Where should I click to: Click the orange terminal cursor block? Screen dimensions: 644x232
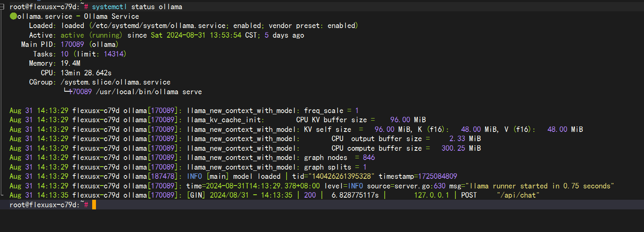click(x=94, y=205)
